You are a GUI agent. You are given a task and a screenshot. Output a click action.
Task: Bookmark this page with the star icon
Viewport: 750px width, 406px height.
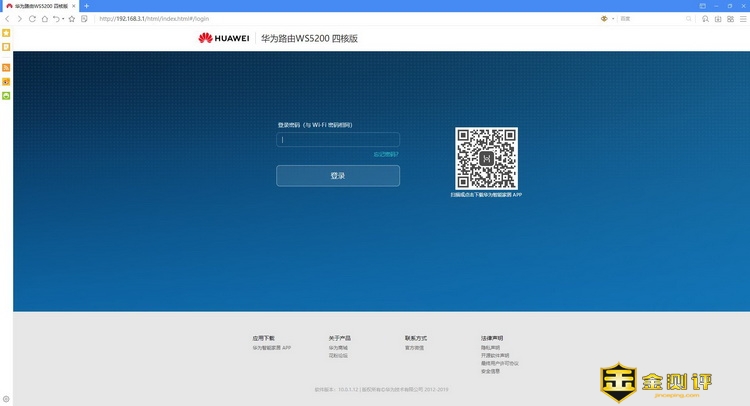(72, 19)
